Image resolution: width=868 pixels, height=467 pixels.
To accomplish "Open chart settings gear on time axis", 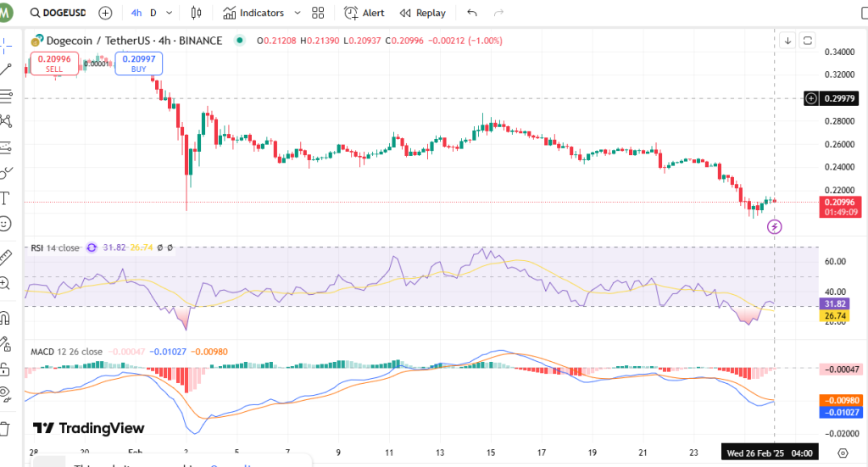I will 843,453.
